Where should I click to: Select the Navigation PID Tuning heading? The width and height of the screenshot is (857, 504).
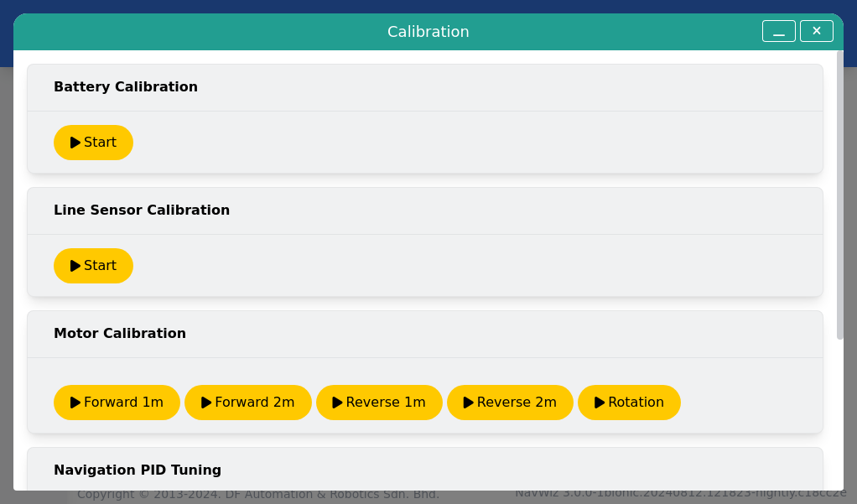click(x=138, y=470)
